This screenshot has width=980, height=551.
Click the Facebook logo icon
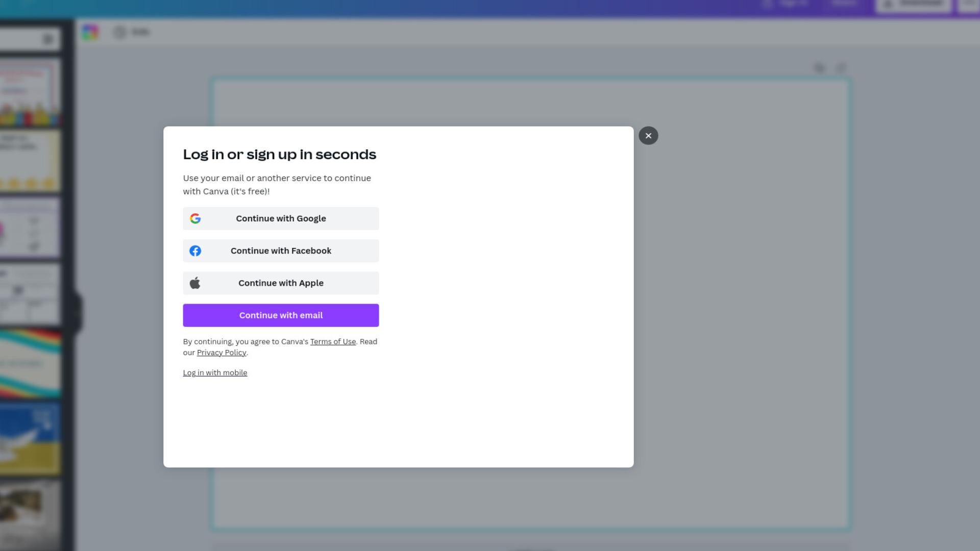click(x=195, y=251)
